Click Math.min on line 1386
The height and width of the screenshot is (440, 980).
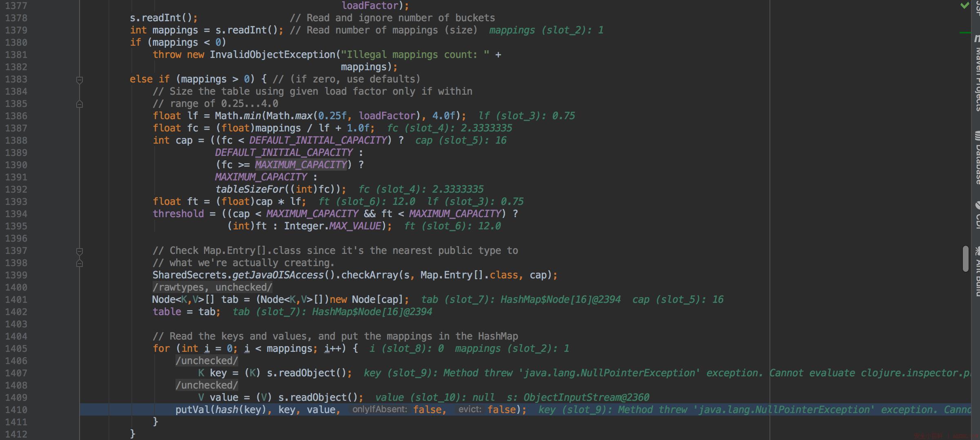pos(238,116)
